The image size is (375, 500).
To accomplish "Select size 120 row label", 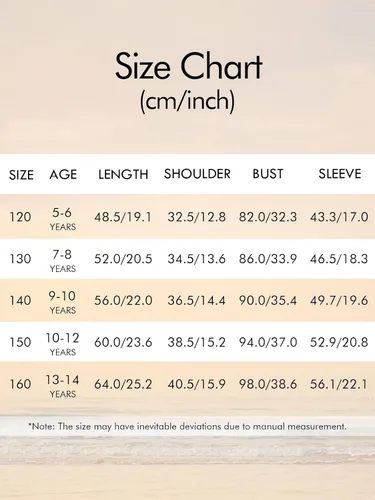I will (20, 217).
